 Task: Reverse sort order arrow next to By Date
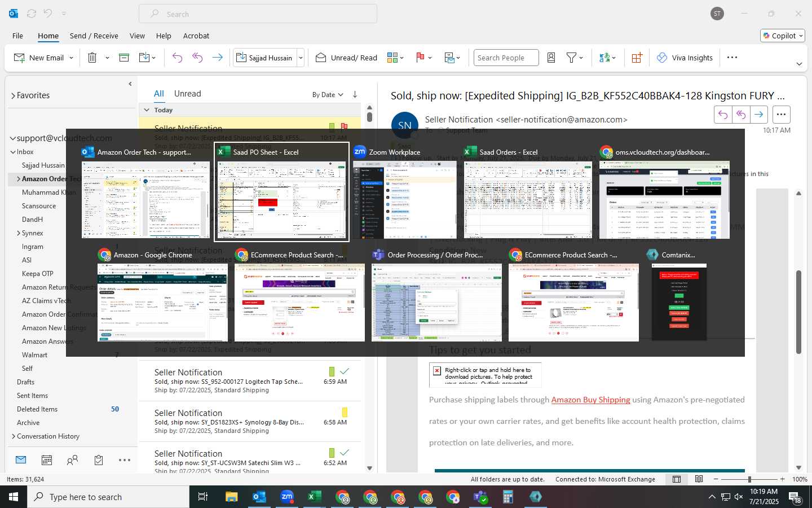pyautogui.click(x=355, y=94)
